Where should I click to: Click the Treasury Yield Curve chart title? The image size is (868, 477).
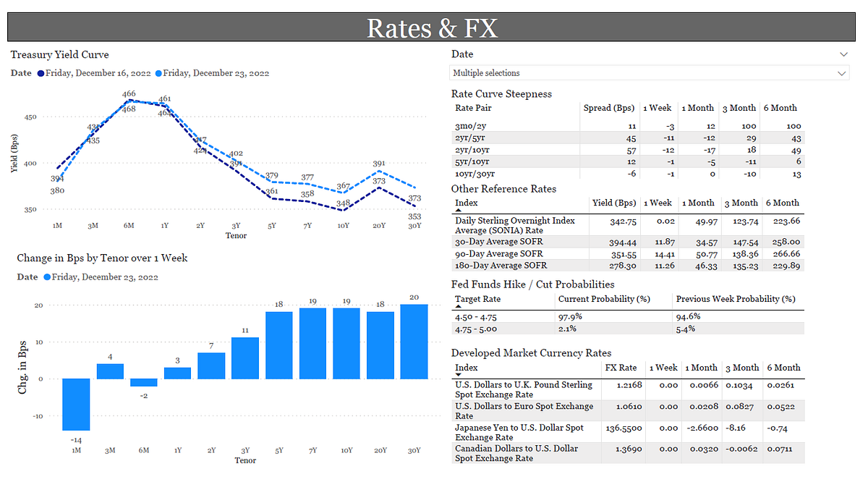tap(60, 54)
